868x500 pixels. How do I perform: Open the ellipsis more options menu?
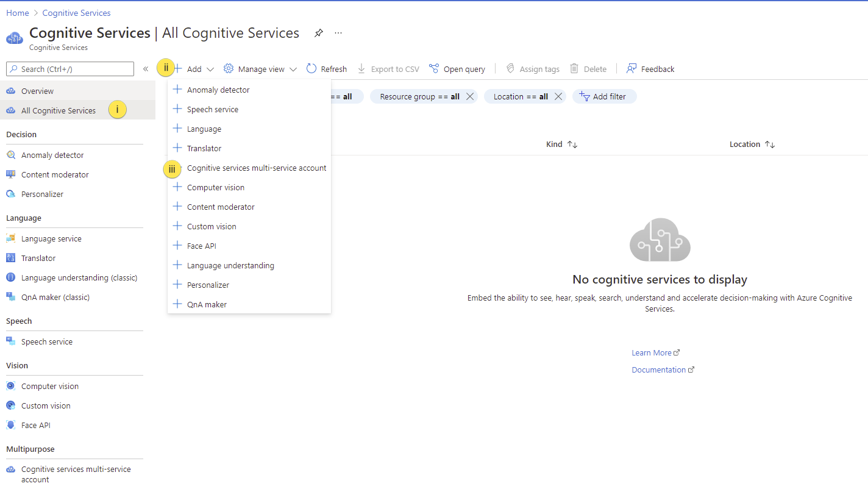click(338, 33)
